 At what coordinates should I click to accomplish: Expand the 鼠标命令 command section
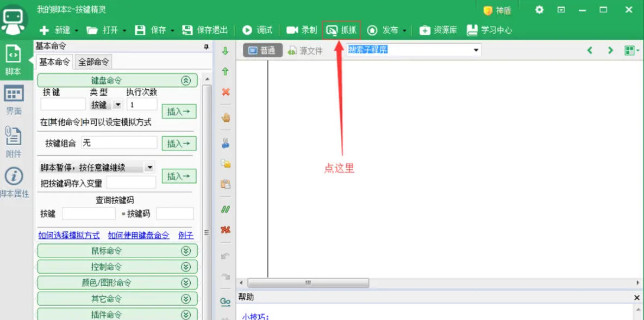pos(117,250)
